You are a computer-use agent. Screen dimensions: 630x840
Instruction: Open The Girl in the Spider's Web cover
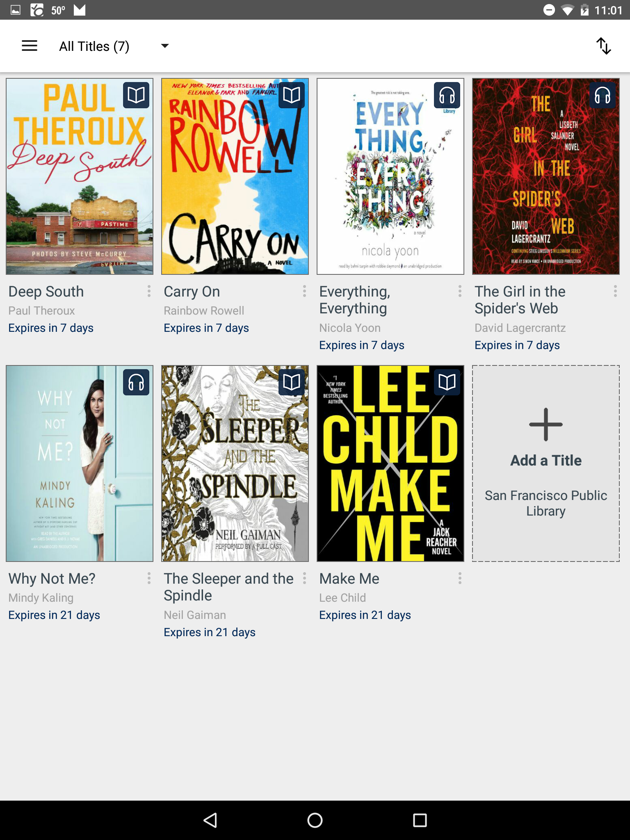[x=546, y=176]
